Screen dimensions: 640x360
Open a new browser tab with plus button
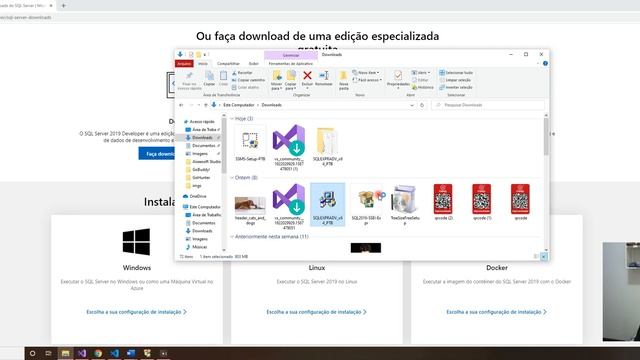click(x=64, y=6)
